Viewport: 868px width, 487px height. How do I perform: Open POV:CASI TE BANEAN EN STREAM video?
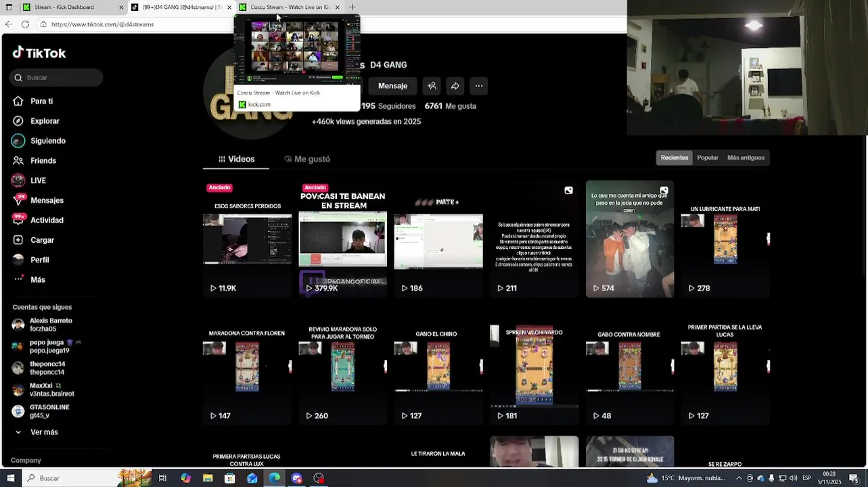[343, 239]
